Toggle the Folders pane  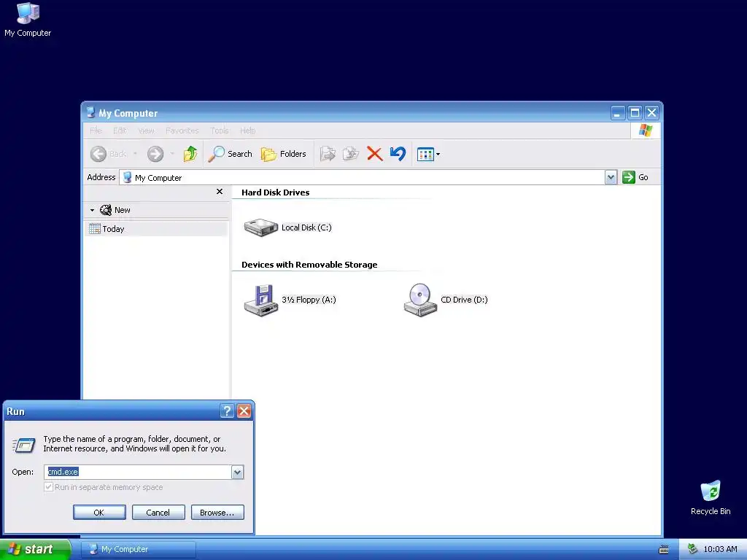[x=284, y=154]
